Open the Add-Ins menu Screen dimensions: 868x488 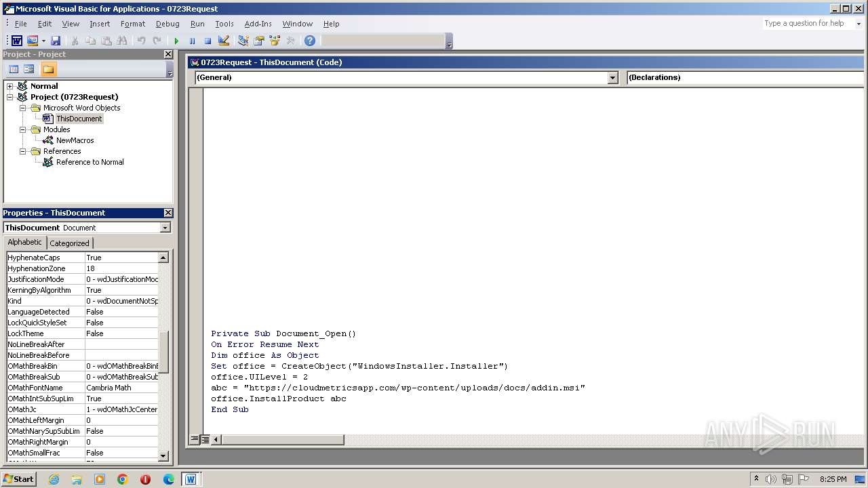[258, 24]
